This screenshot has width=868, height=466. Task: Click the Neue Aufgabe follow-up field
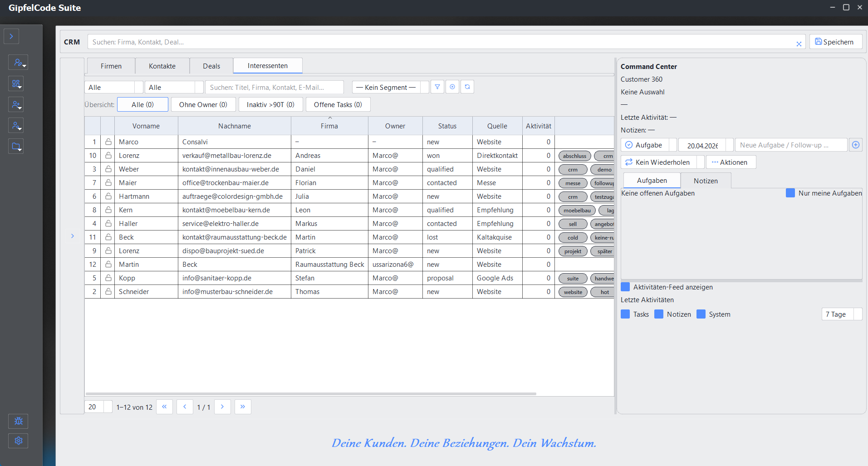click(x=791, y=145)
